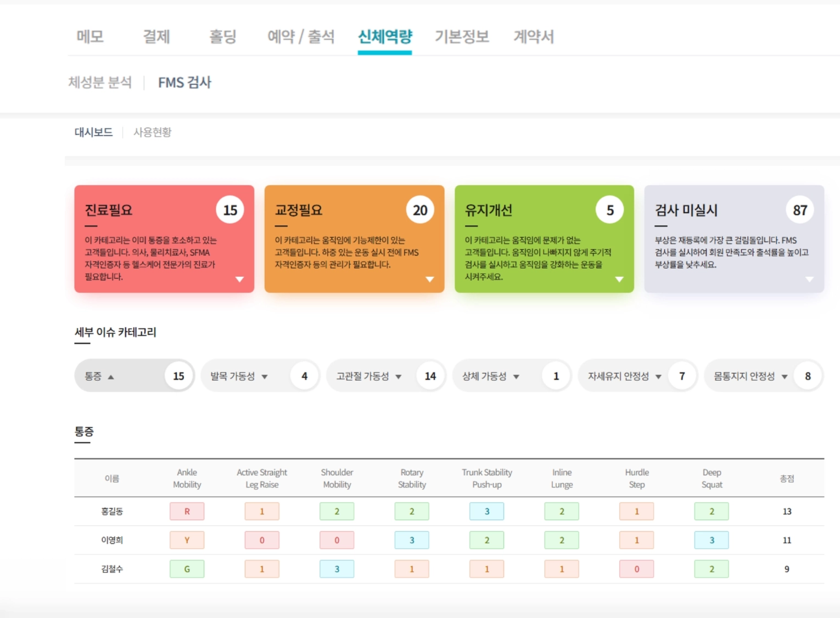Click 이영희's yellow Y ankle score

[x=187, y=540]
